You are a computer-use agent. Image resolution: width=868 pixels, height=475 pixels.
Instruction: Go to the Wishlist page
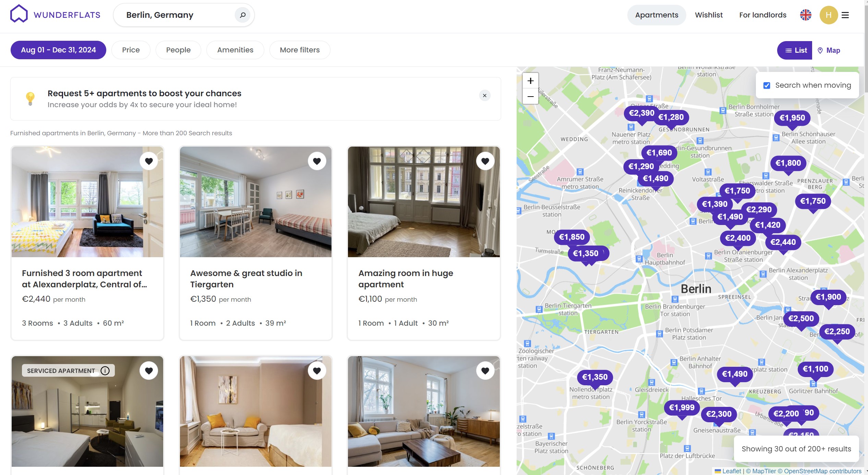[x=709, y=15]
